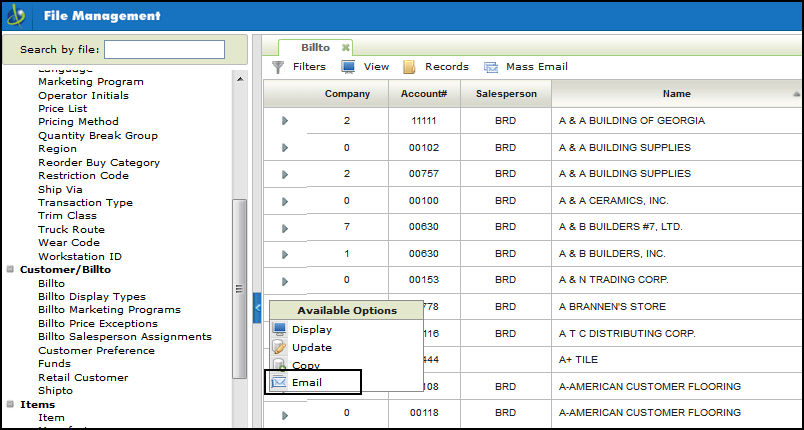Click the Salesperson column header

[x=506, y=94]
